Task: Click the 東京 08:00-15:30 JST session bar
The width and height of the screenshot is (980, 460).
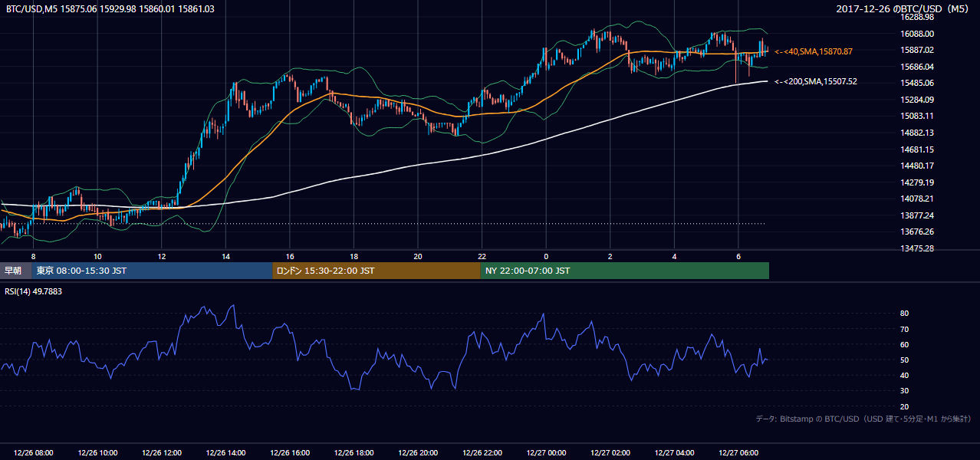Action: 152,271
